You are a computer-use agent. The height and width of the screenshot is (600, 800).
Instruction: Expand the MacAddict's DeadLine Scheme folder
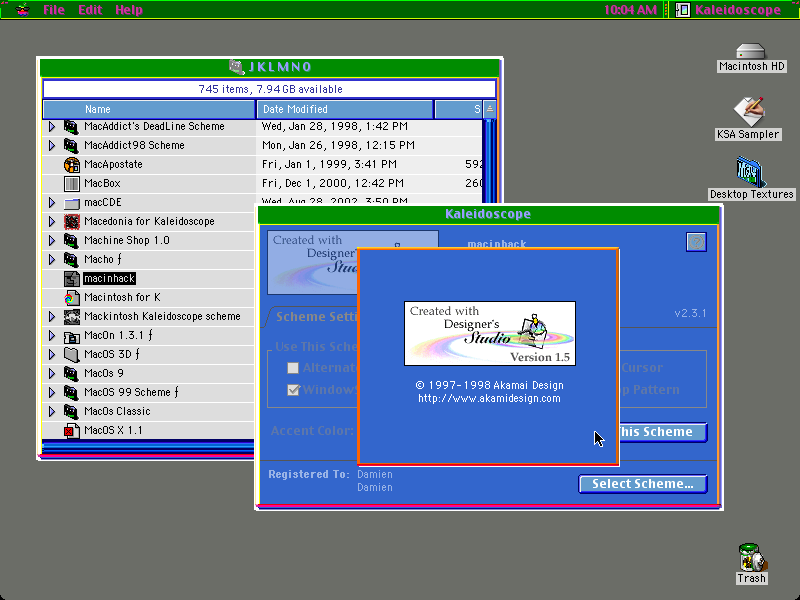[52, 127]
